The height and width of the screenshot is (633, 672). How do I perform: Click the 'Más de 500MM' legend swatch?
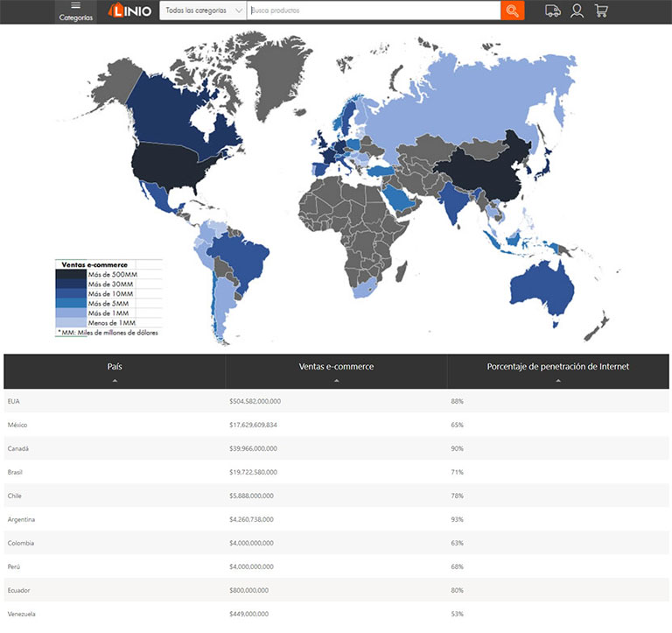tap(71, 274)
